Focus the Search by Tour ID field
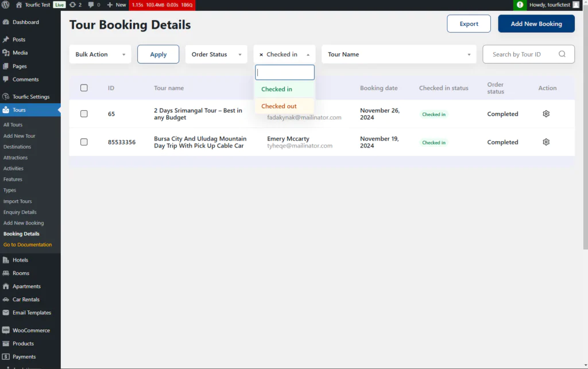588x369 pixels. (x=529, y=55)
